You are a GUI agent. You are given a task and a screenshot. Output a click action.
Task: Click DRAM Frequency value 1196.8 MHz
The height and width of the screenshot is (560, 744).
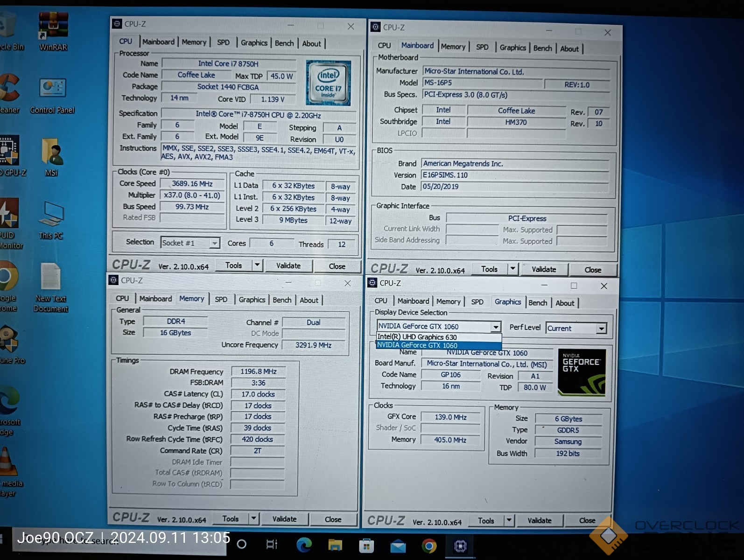point(259,371)
